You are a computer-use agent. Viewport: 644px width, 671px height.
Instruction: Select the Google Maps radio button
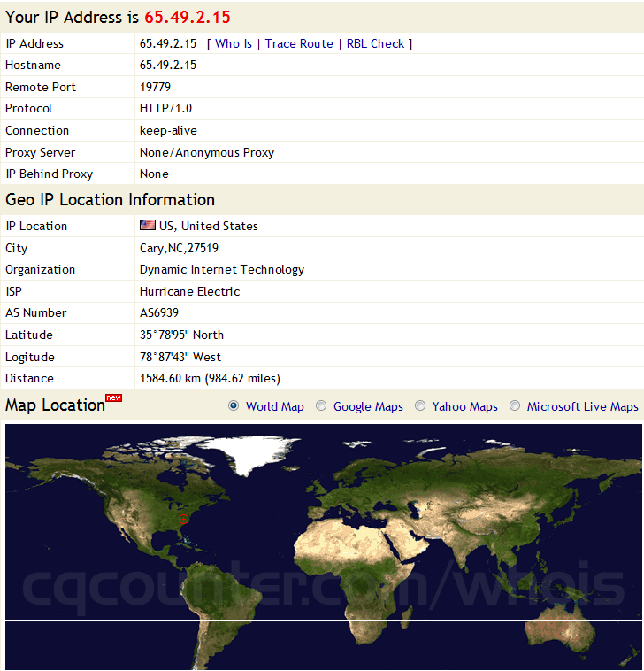pos(321,405)
